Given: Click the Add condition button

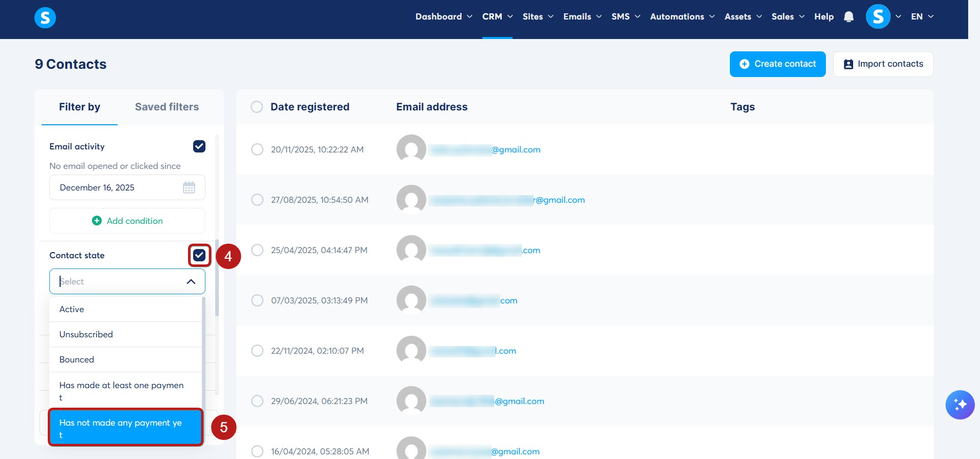Looking at the screenshot, I should 127,221.
